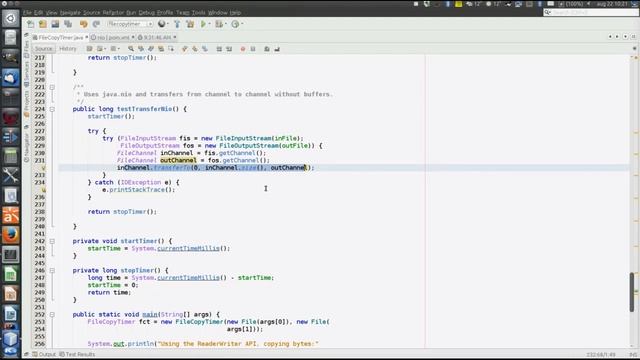Open LibreOffice Calc from the launcher
Viewport: 640px width, 360px height.
(11, 274)
